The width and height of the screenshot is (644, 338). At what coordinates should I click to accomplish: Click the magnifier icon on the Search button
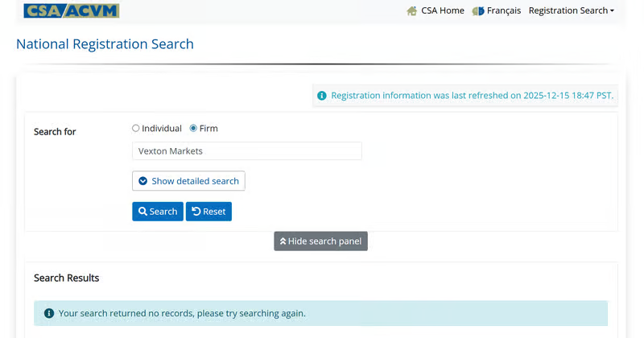[x=142, y=212]
